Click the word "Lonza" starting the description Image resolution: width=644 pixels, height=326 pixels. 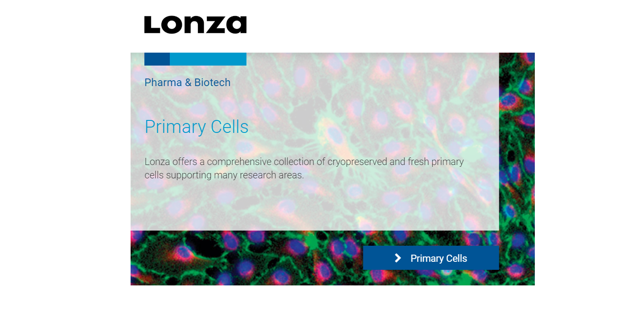(157, 161)
